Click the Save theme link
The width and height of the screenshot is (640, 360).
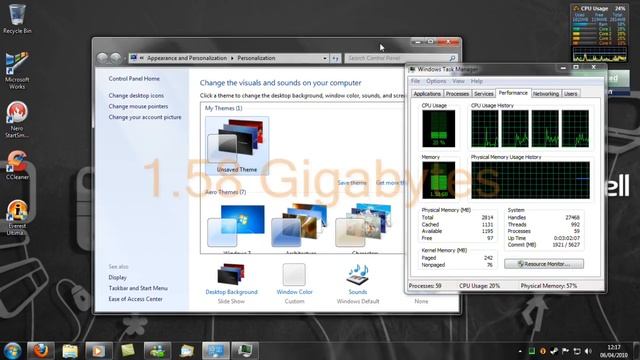pos(352,183)
